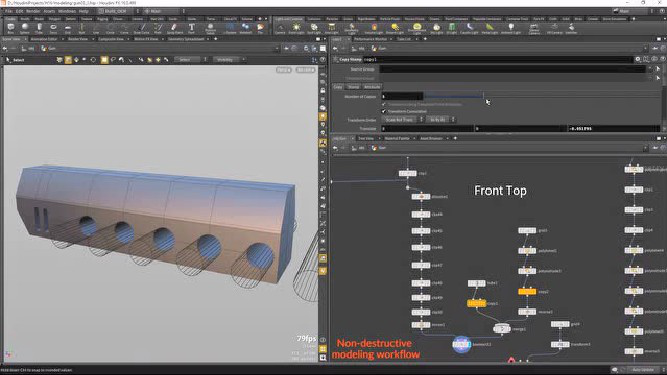Switch to the Performance Monitor tab
The height and width of the screenshot is (375, 667).
370,39
